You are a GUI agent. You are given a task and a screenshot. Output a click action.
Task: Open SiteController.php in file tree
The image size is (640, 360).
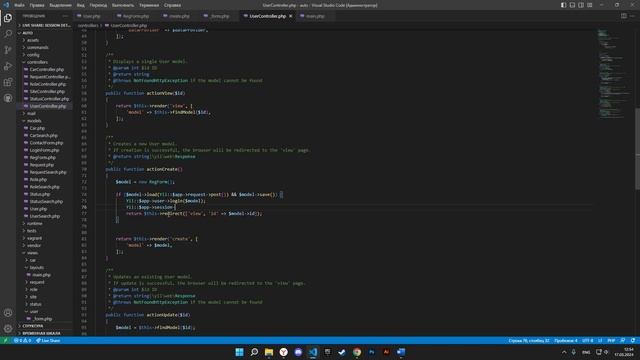[x=47, y=91]
